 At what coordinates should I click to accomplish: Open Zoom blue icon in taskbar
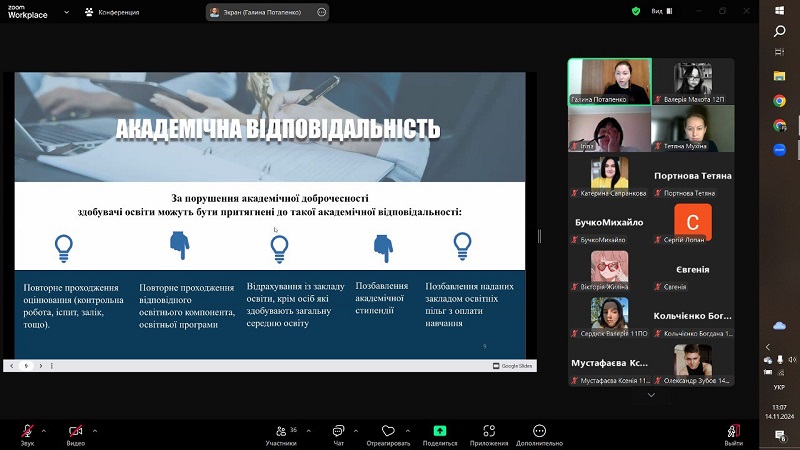(x=779, y=150)
